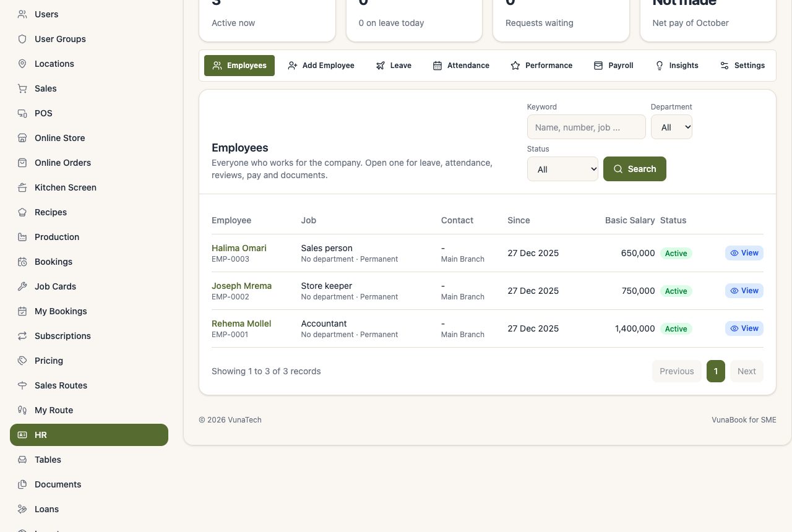Open Tables in the sidebar
Screen dimensions: 792x532
(x=89, y=460)
